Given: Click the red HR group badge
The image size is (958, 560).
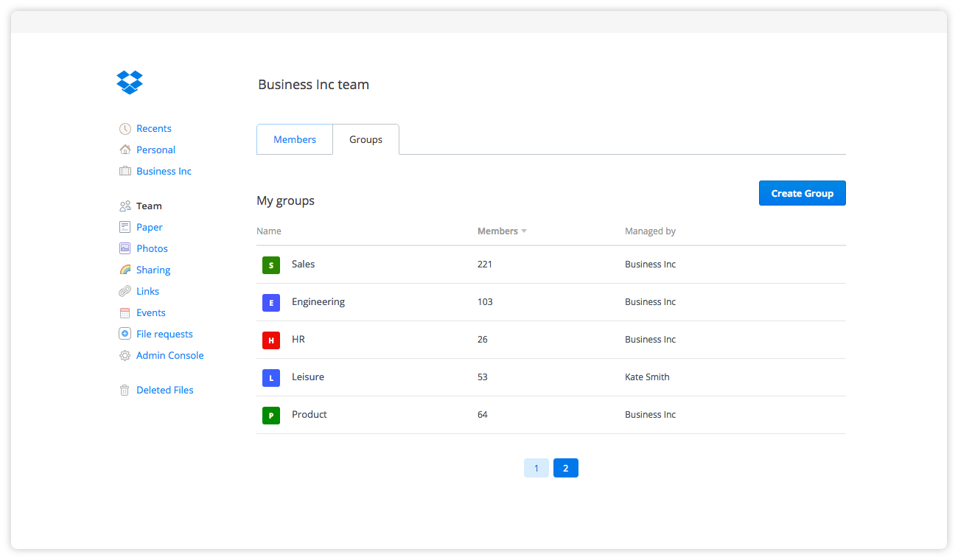Looking at the screenshot, I should (x=271, y=340).
